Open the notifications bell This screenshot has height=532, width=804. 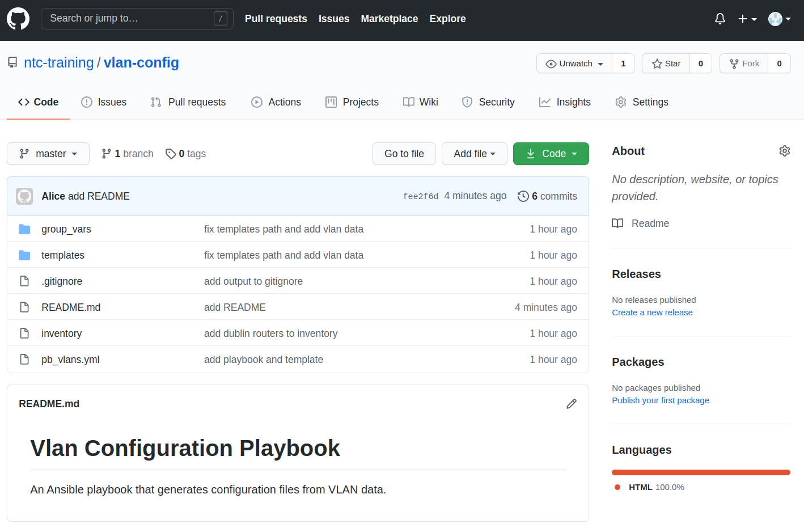(x=720, y=19)
